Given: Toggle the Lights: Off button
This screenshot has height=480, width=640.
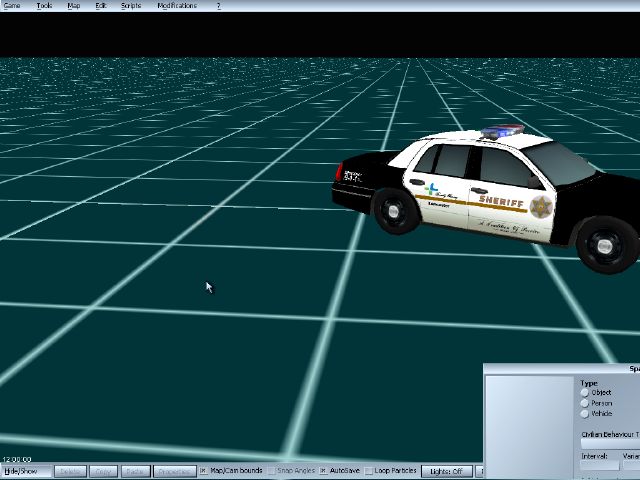Looking at the screenshot, I should point(447,471).
